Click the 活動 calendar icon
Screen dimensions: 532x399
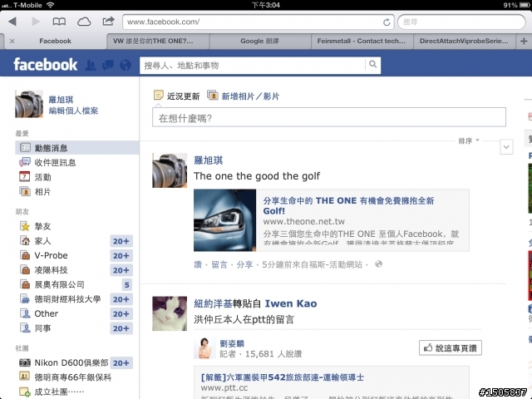25,177
